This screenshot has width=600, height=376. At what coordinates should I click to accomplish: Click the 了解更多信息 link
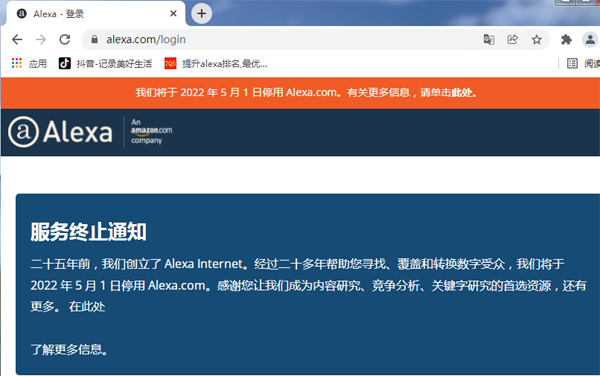[69, 349]
